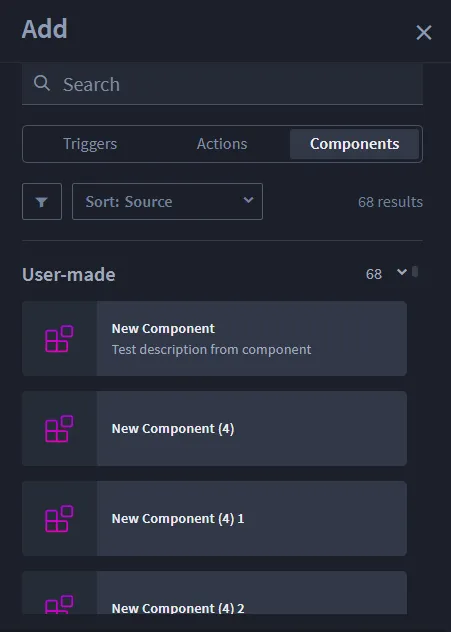Click the Sort dropdown arrow

pyautogui.click(x=248, y=200)
